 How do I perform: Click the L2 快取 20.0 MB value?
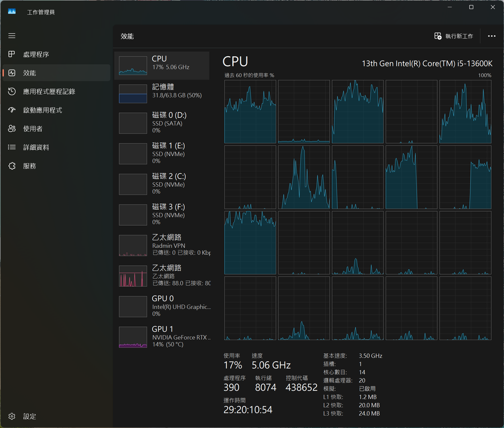(x=369, y=405)
